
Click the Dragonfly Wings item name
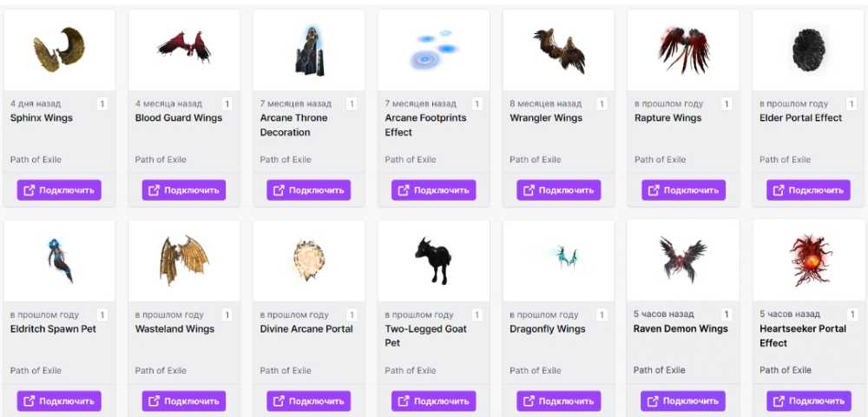pyautogui.click(x=548, y=329)
